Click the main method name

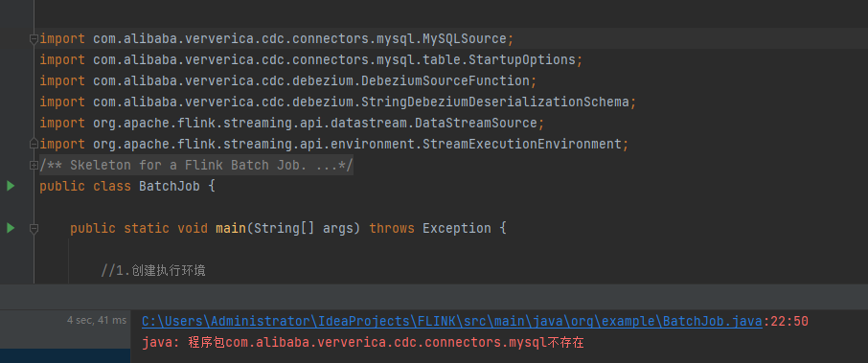(231, 228)
